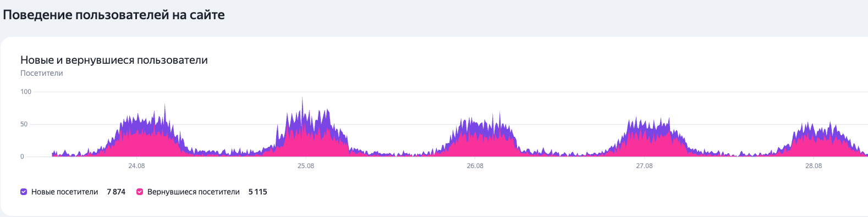
Task: Click the Вернувшиеся посетители legend label
Action: [x=194, y=192]
